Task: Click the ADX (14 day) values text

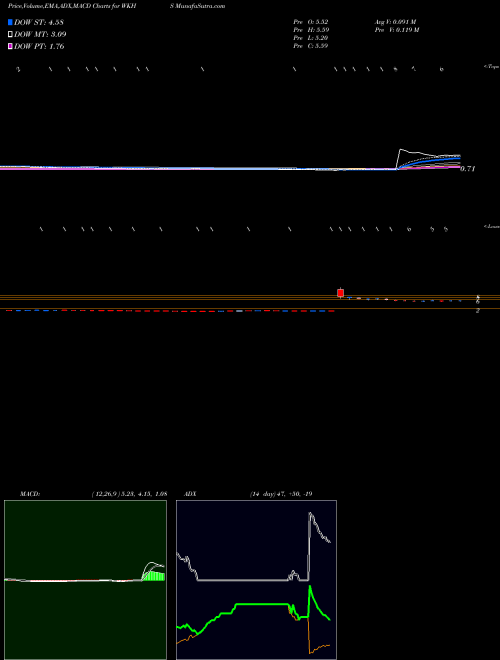Action: click(280, 494)
